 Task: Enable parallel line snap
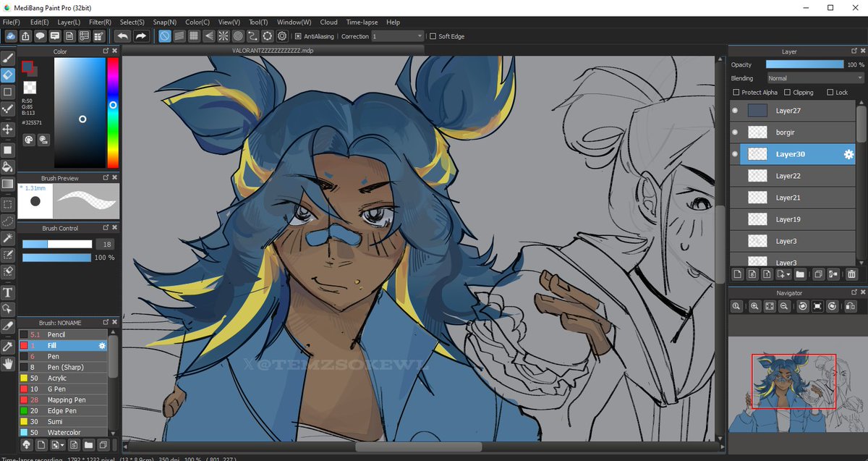(179, 35)
